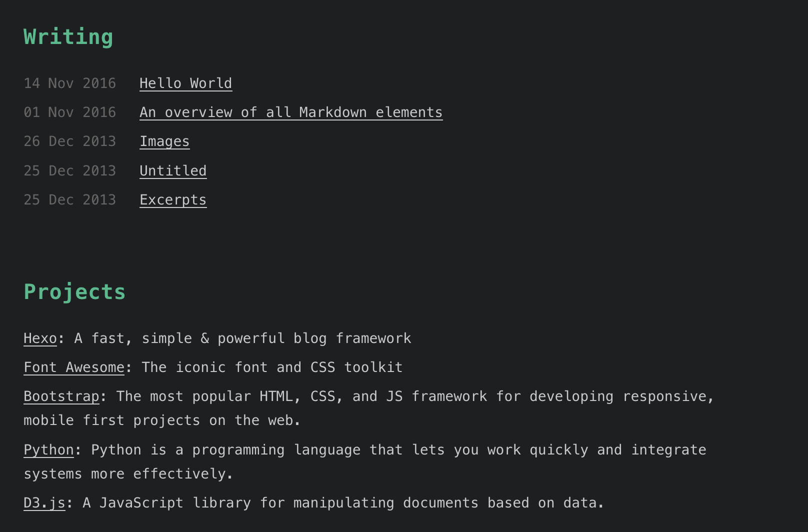Image resolution: width=808 pixels, height=532 pixels.
Task: Visit the Python project link
Action: [48, 450]
